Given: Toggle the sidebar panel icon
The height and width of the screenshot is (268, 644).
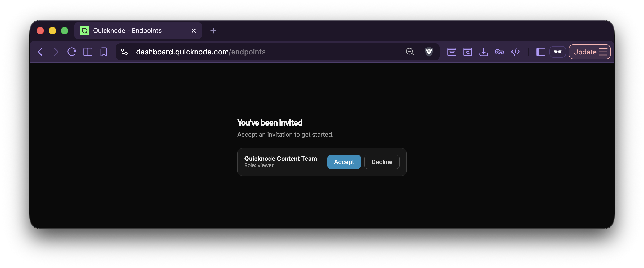Looking at the screenshot, I should pos(541,52).
